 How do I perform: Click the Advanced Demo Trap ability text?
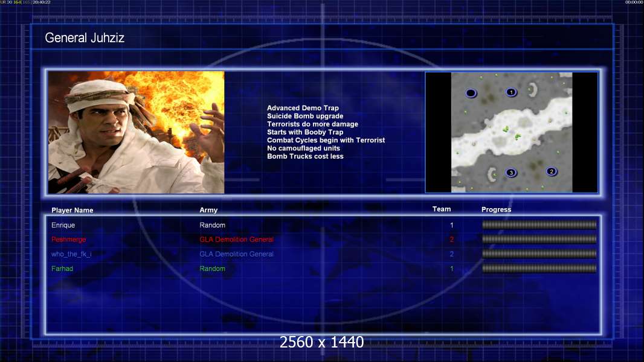point(303,109)
